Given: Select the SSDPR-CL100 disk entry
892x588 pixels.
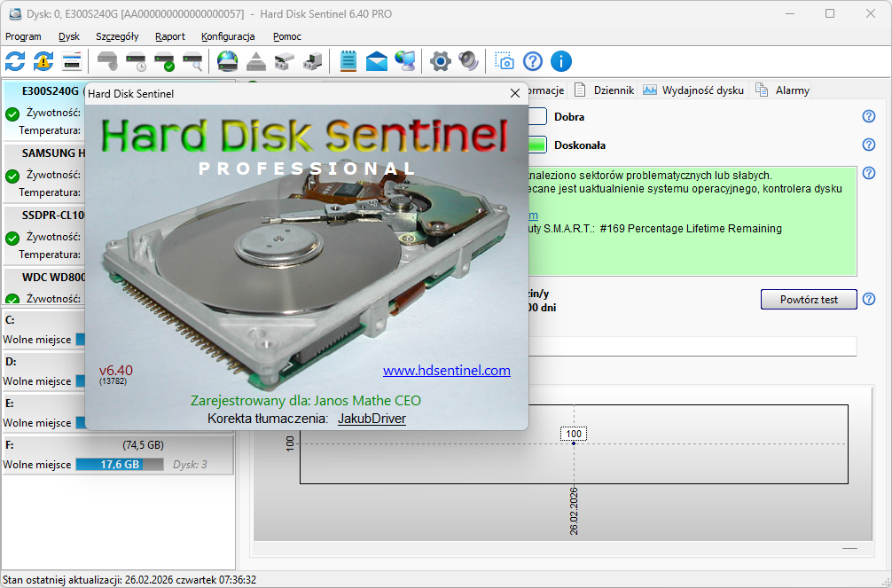Looking at the screenshot, I should click(x=43, y=235).
